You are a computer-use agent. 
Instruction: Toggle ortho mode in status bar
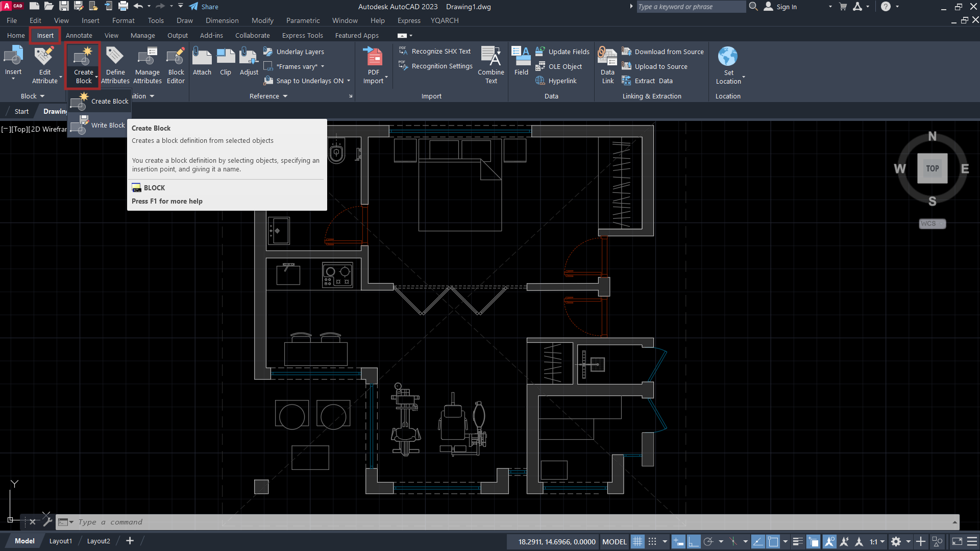point(693,542)
